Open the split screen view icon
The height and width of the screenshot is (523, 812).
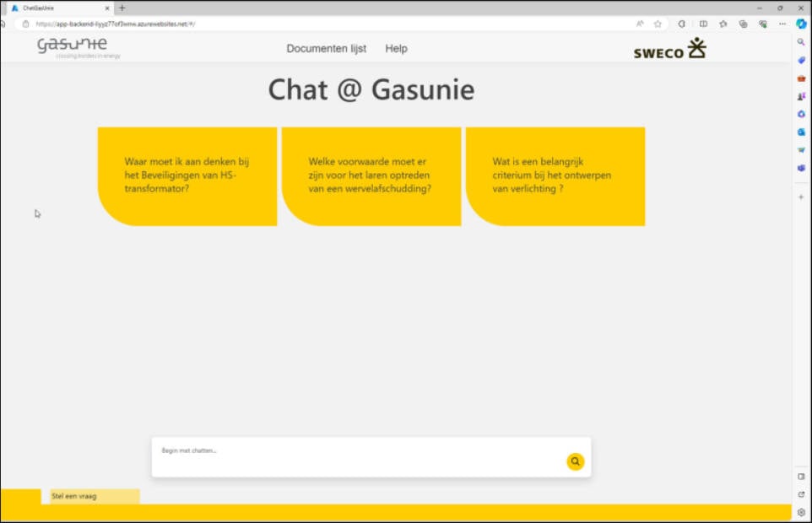click(x=703, y=24)
